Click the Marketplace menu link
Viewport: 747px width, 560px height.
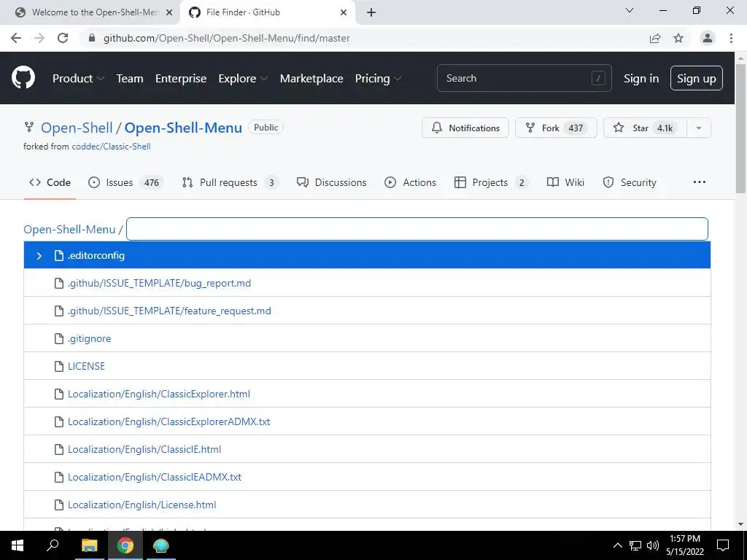pyautogui.click(x=311, y=79)
